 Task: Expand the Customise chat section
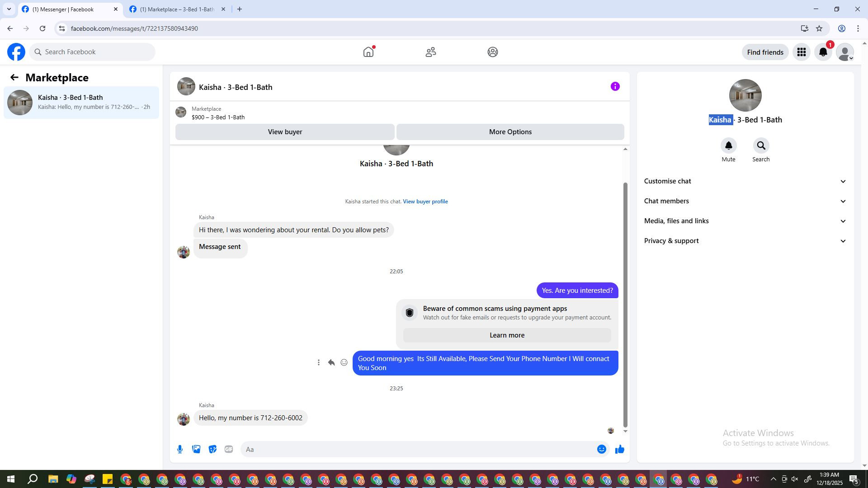[x=745, y=181]
